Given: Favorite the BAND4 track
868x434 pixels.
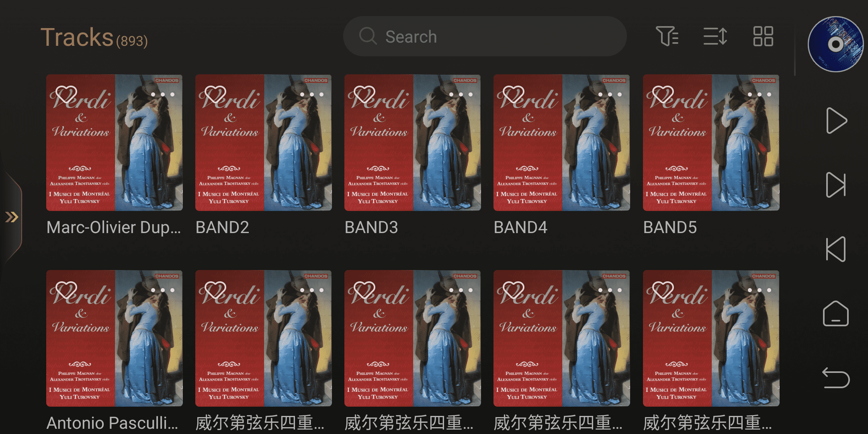Looking at the screenshot, I should coord(513,95).
